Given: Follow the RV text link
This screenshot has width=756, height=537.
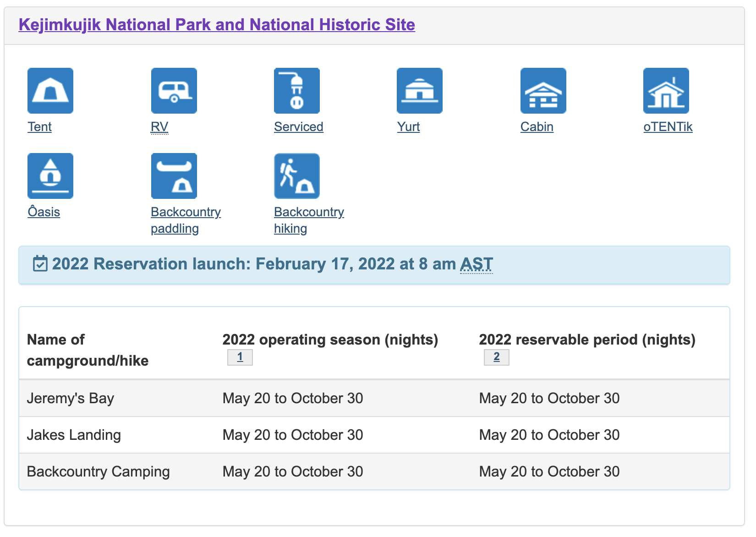Looking at the screenshot, I should pos(159,127).
